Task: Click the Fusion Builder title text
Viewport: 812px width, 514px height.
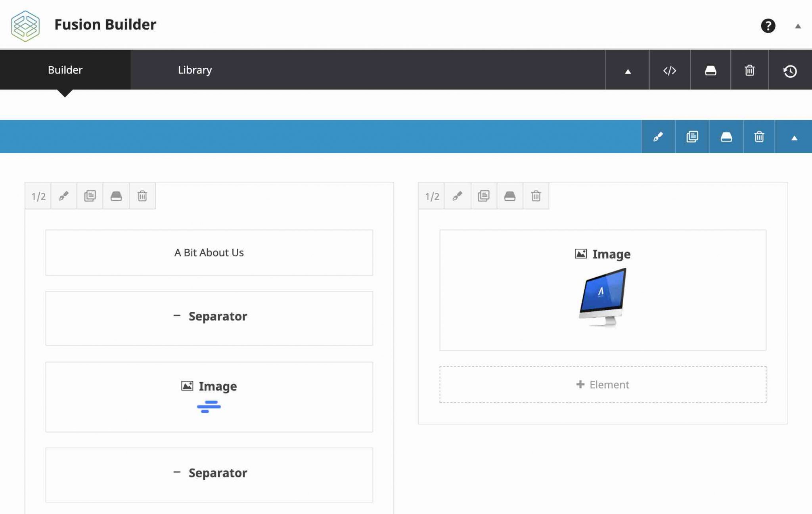Action: (x=105, y=25)
